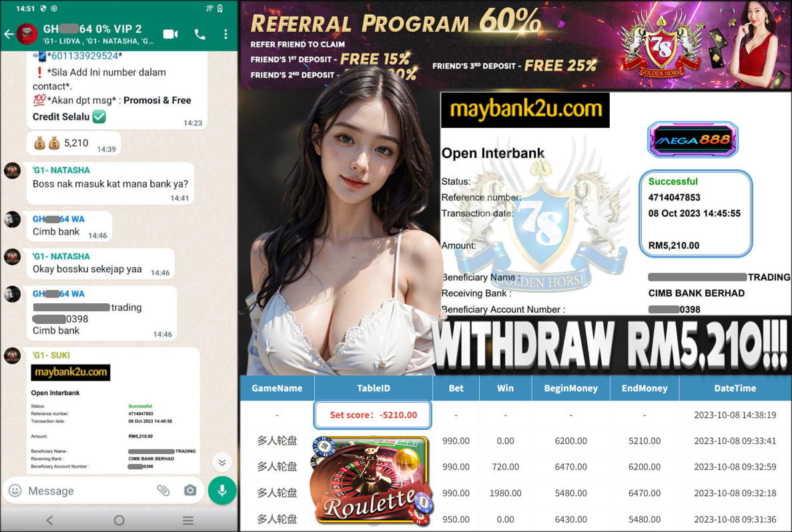Tap the Android home navigation button
The width and height of the screenshot is (792, 532).
(x=119, y=520)
